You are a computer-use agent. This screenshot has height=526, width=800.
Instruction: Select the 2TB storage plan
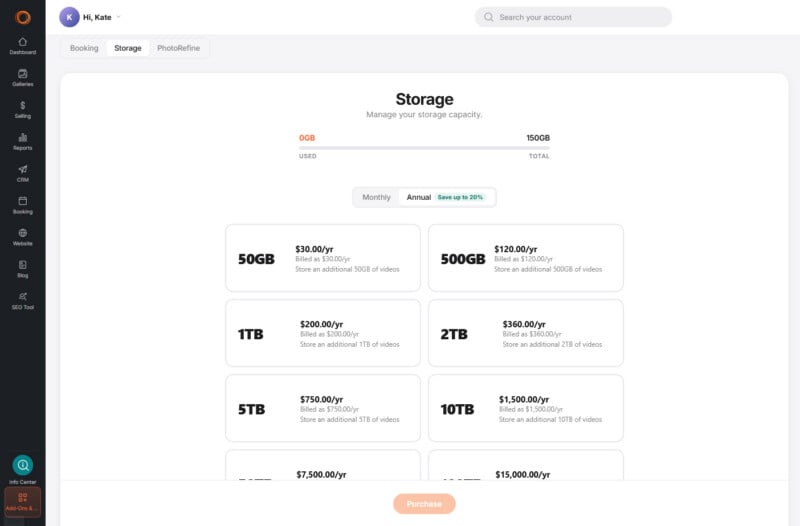tap(526, 333)
